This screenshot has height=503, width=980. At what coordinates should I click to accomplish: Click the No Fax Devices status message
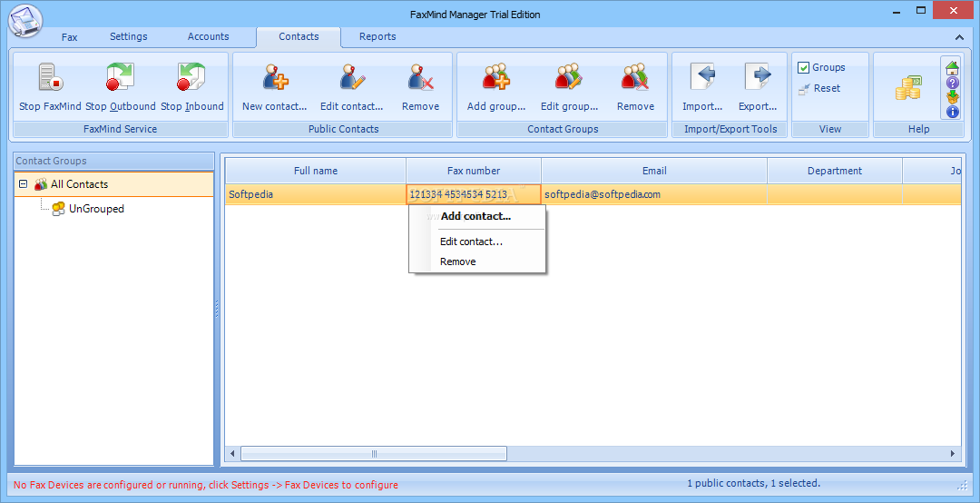(206, 485)
